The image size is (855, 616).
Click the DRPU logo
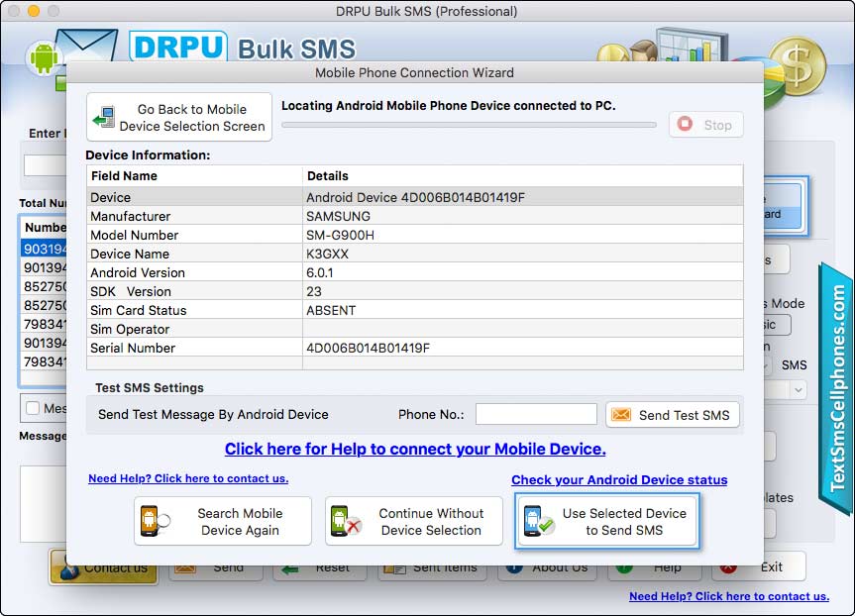click(x=178, y=47)
